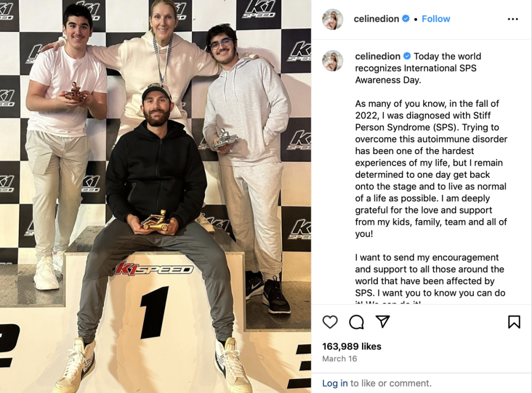Follow the celinedion account

click(x=435, y=19)
